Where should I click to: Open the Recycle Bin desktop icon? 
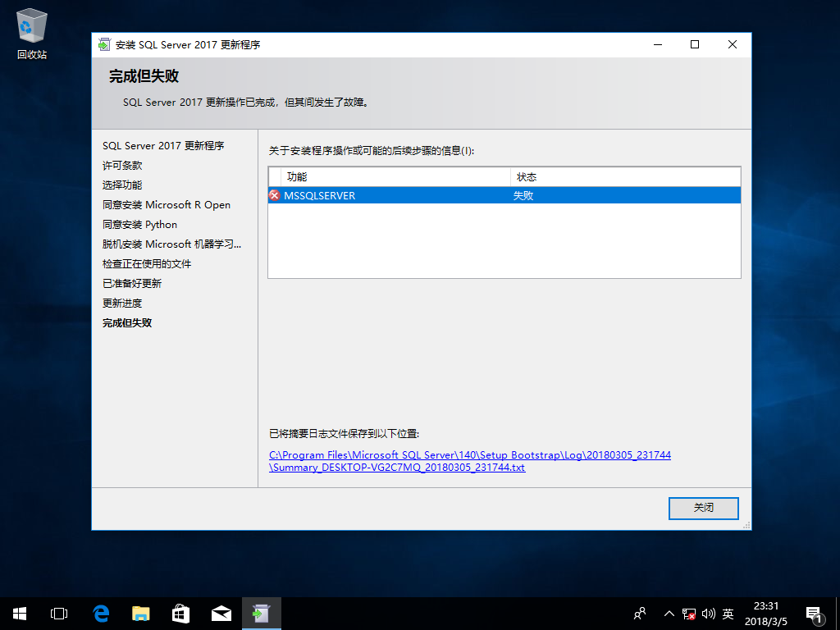32,34
